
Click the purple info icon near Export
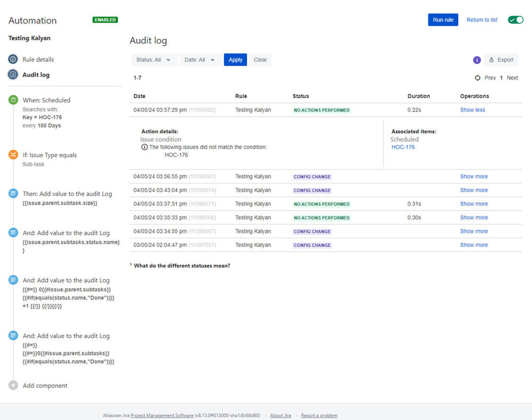point(477,60)
